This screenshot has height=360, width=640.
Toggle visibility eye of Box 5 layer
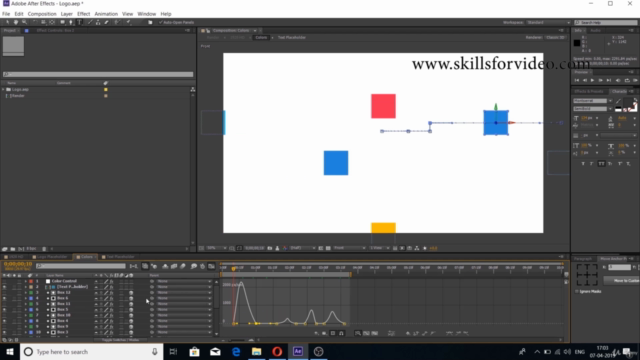(4, 310)
